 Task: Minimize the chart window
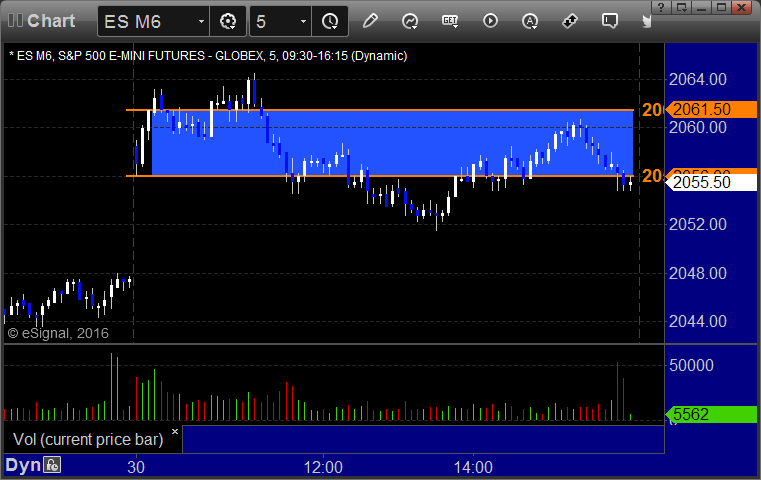702,7
